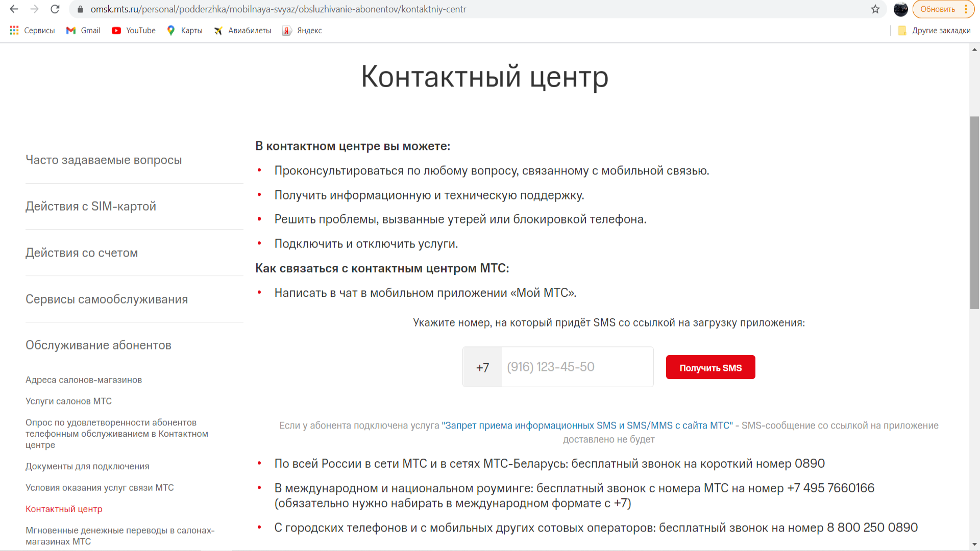Viewport: 980px width, 551px height.
Task: Click the phone number input field
Action: point(577,367)
